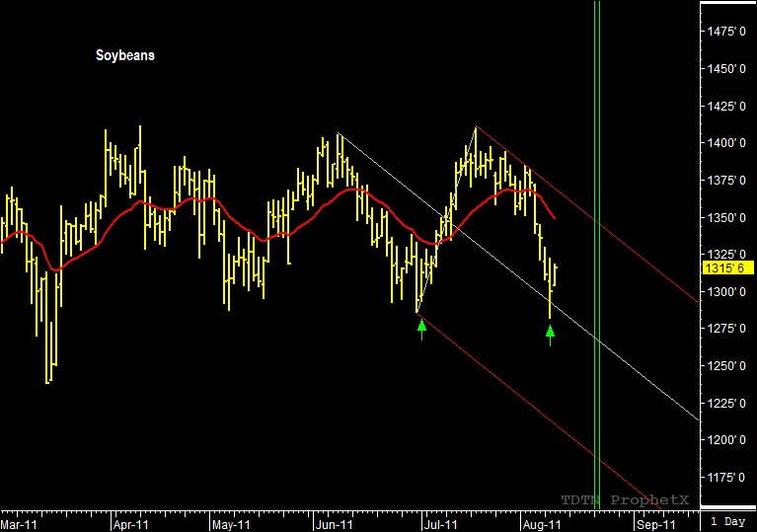
Task: Click the Jun-11 date label
Action: [334, 525]
